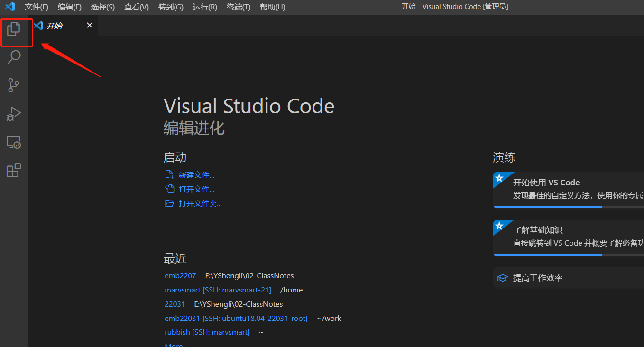Click the open folder icon under 启动
The width and height of the screenshot is (644, 347).
tap(169, 203)
